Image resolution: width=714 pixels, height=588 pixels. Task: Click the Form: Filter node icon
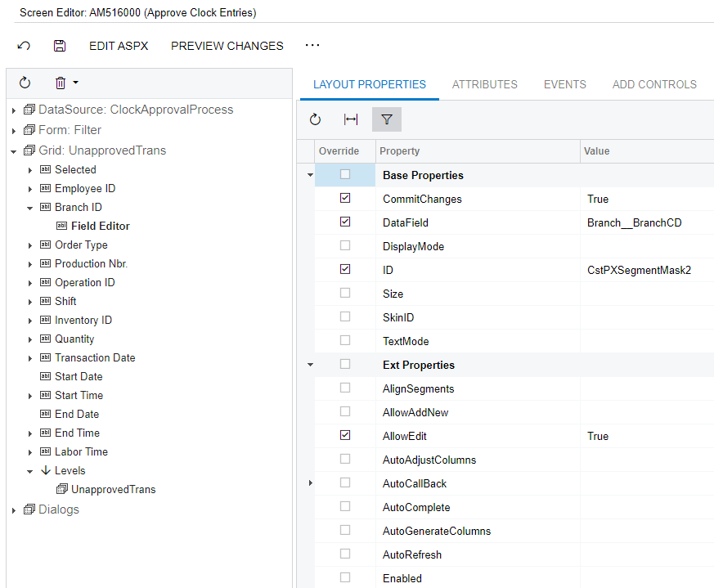point(29,130)
